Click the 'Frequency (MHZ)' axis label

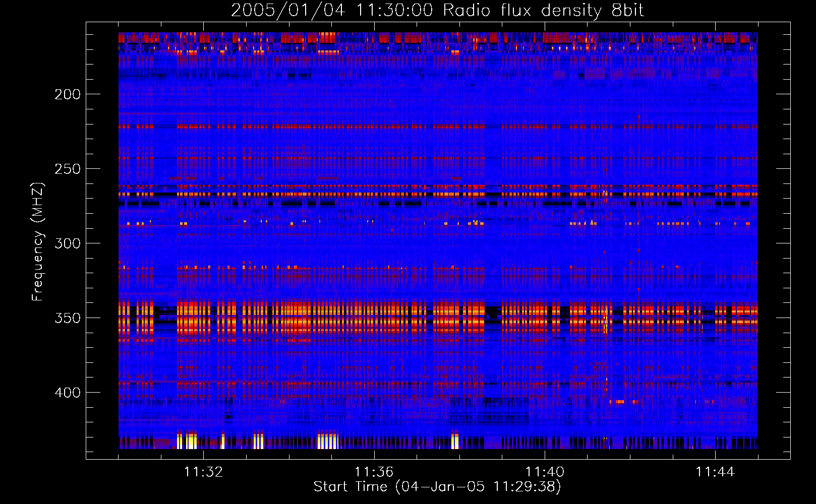pos(38,241)
